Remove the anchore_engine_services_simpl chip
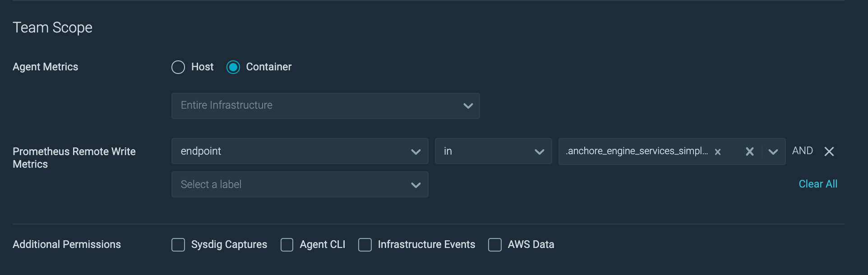 pyautogui.click(x=717, y=151)
